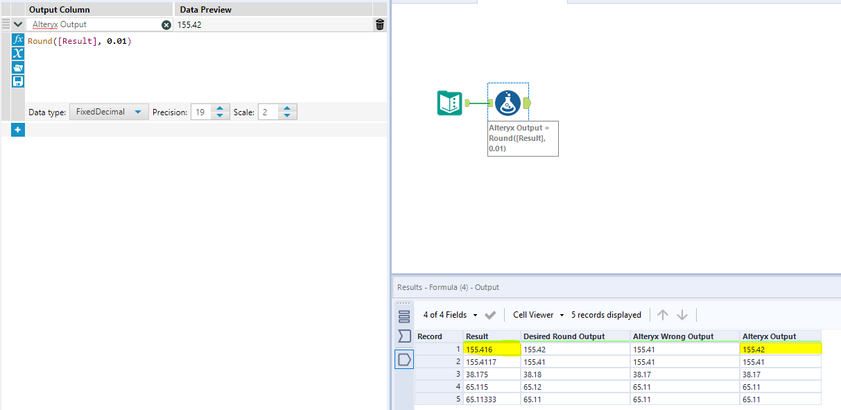841x410 pixels.
Task: Go to next record with the down arrow
Action: pos(682,314)
